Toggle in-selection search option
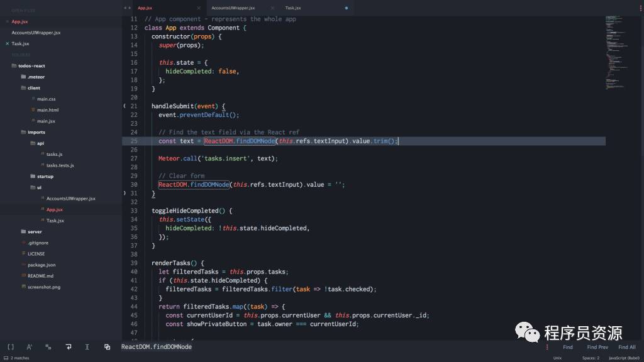The width and height of the screenshot is (644, 362). 87,347
